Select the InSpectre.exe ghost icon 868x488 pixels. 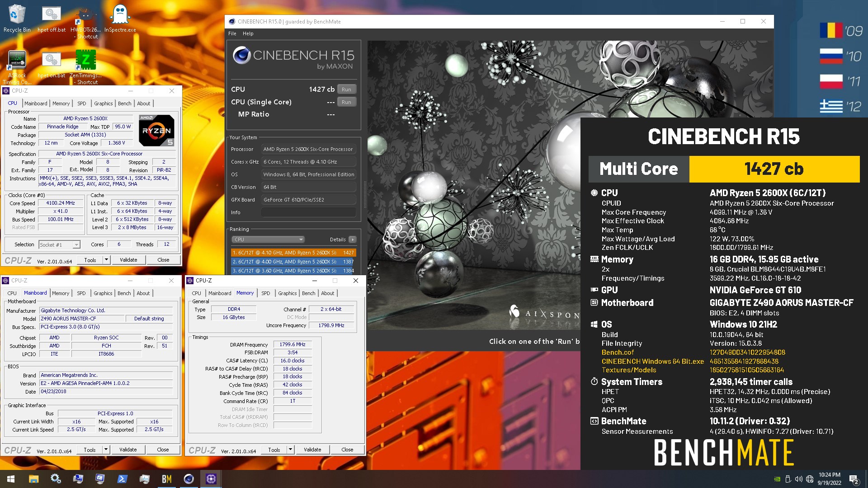[120, 19]
